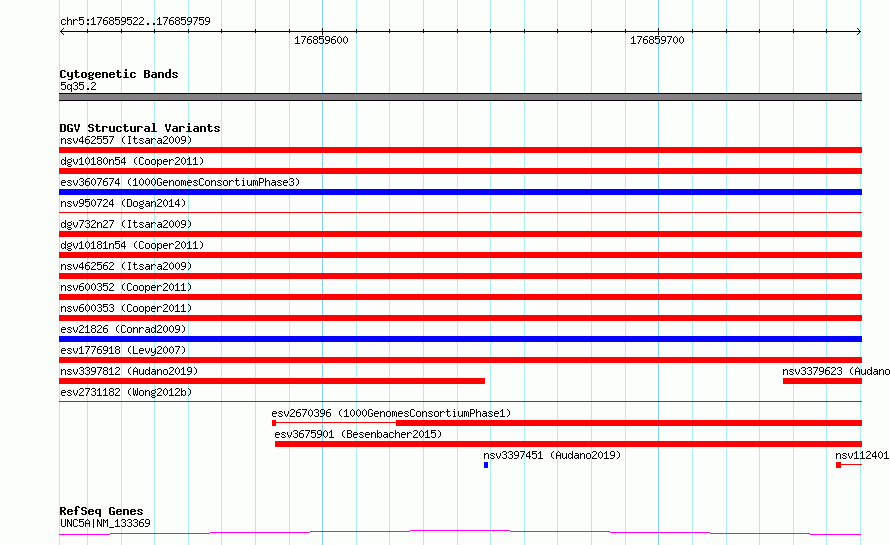Click the red bar under dgv10180n54
This screenshot has width=890, height=545.
pyautogui.click(x=460, y=171)
